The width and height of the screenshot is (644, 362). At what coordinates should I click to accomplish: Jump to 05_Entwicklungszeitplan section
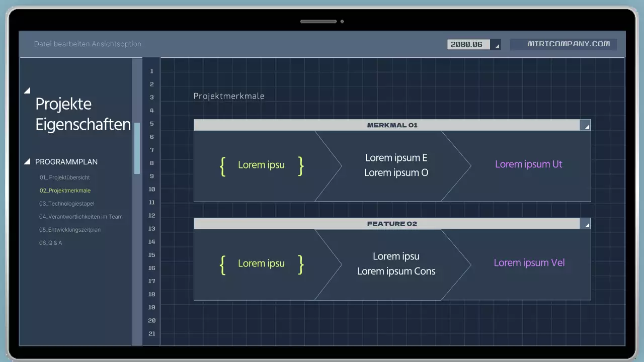[70, 230]
